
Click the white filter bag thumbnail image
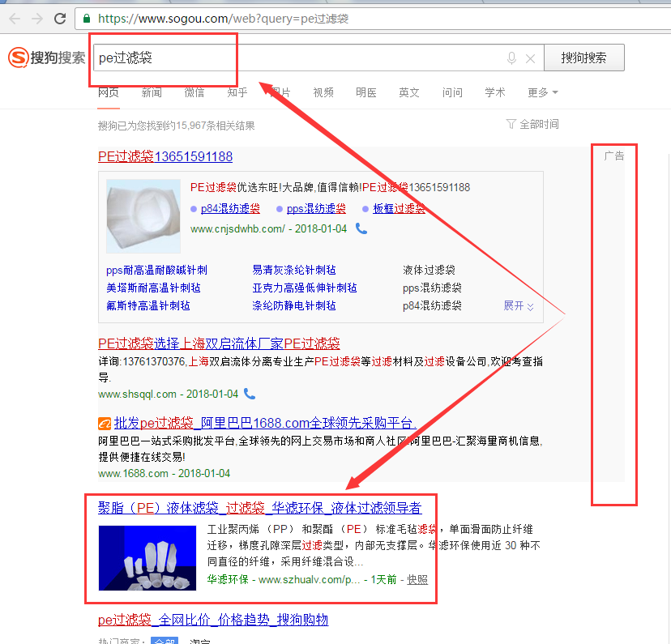click(143, 216)
